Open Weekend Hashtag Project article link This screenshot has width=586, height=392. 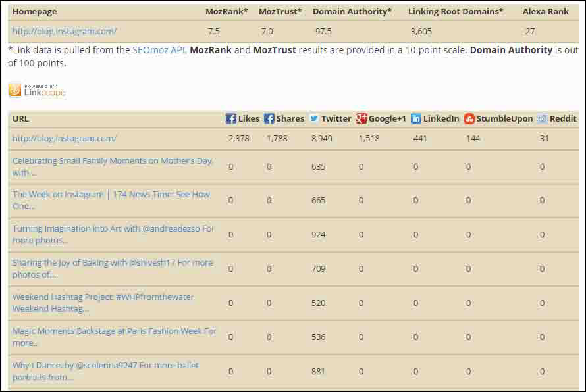coord(103,297)
